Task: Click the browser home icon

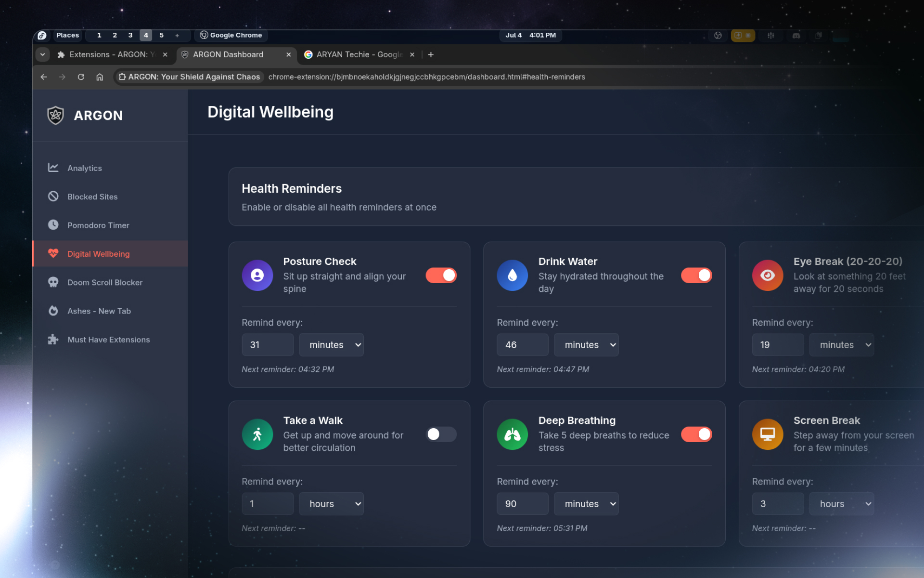Action: click(x=100, y=77)
